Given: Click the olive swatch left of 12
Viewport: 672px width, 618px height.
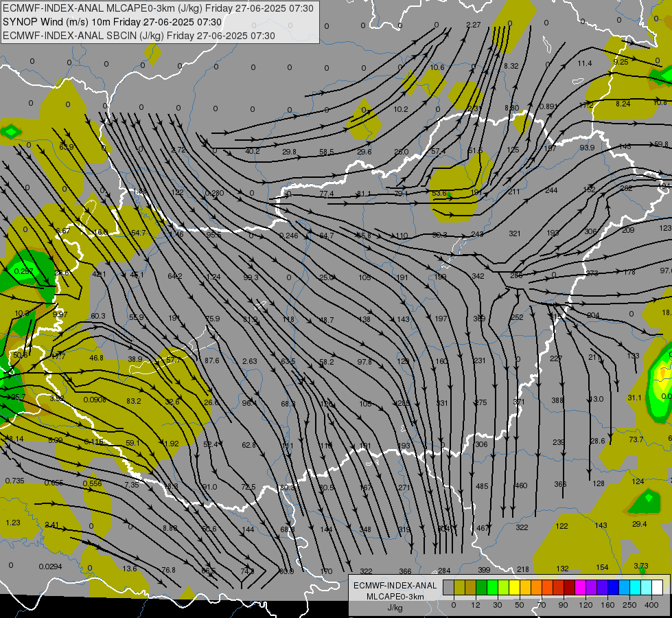Looking at the screenshot, I should 459,587.
